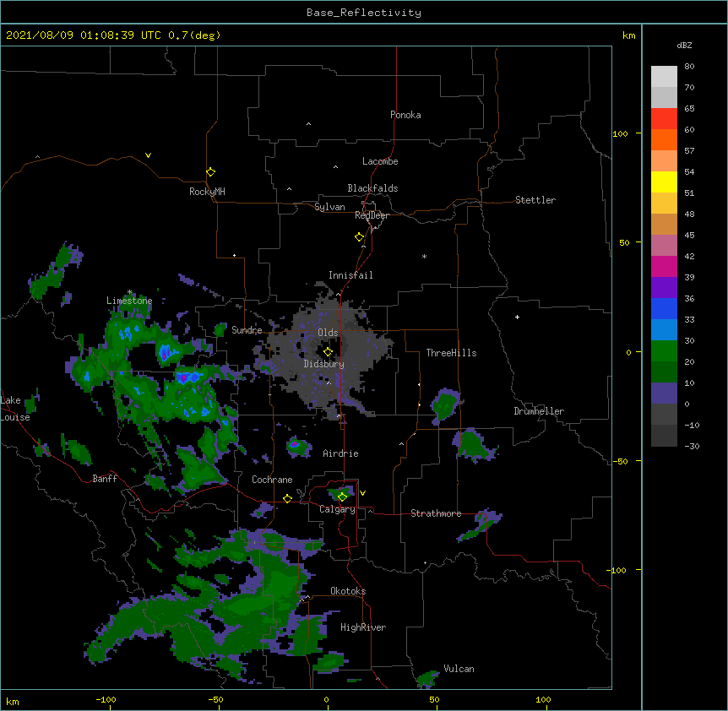The height and width of the screenshot is (711, 728).
Task: Click the yellow v marker east of Calgary
Action: [362, 493]
